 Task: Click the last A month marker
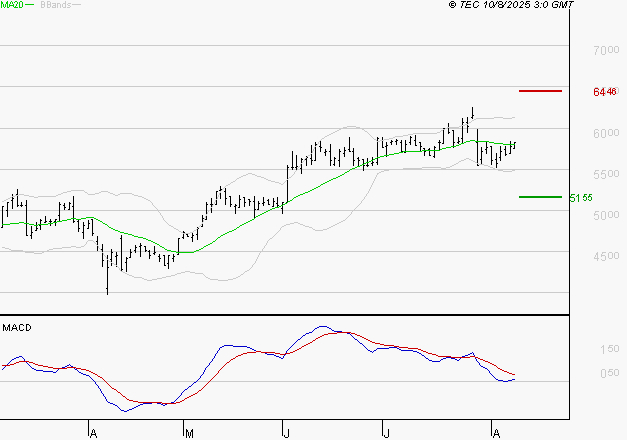[x=496, y=434]
